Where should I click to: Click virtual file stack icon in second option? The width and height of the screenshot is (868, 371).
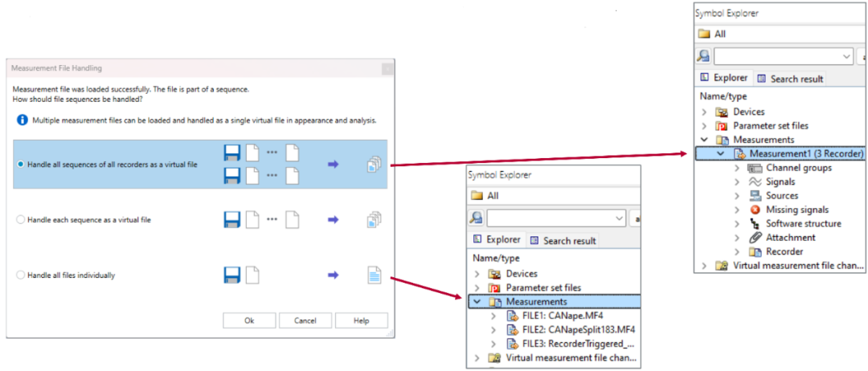tap(375, 219)
